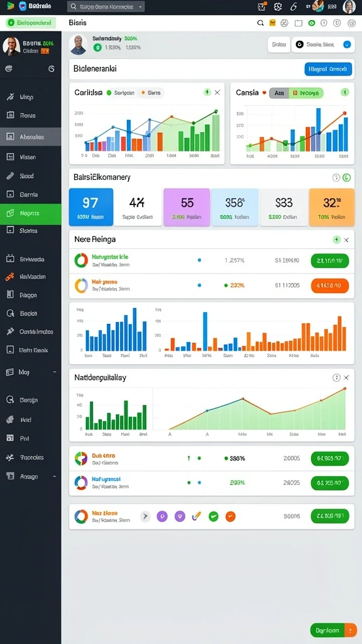
Task: Open the yellow mail icon in the toolbar
Action: (x=272, y=23)
